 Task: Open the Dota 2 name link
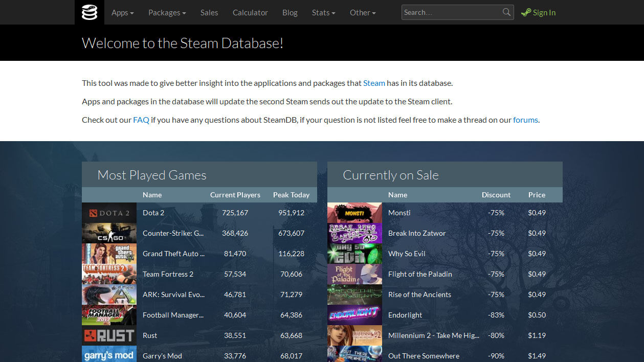click(153, 213)
